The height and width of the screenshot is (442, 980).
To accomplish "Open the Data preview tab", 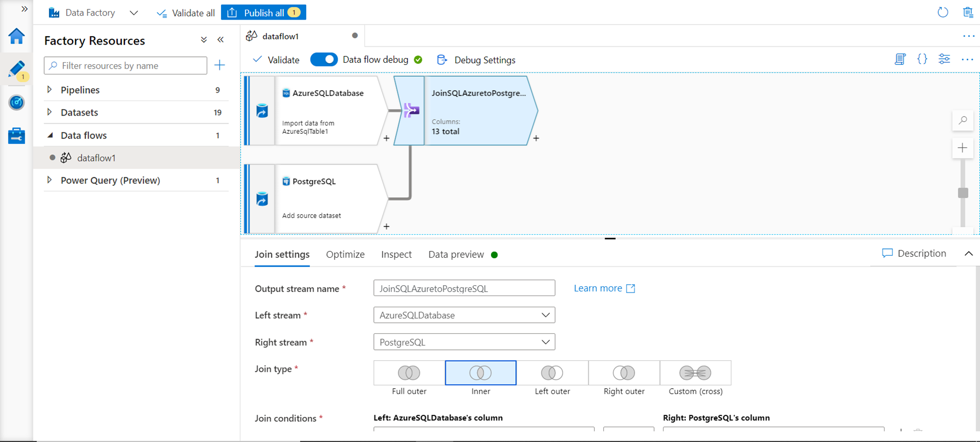I will click(x=456, y=254).
